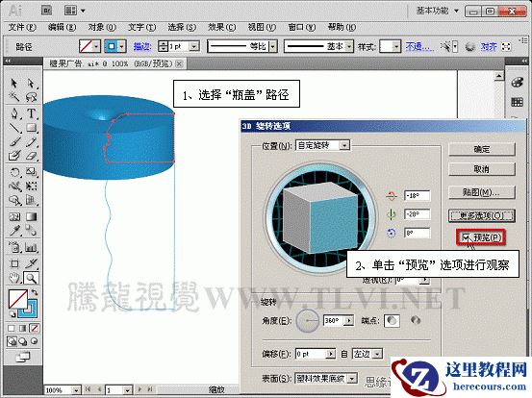This screenshot has height=398, width=532.
Task: Open the 效果(C) menu
Action: [x=222, y=27]
